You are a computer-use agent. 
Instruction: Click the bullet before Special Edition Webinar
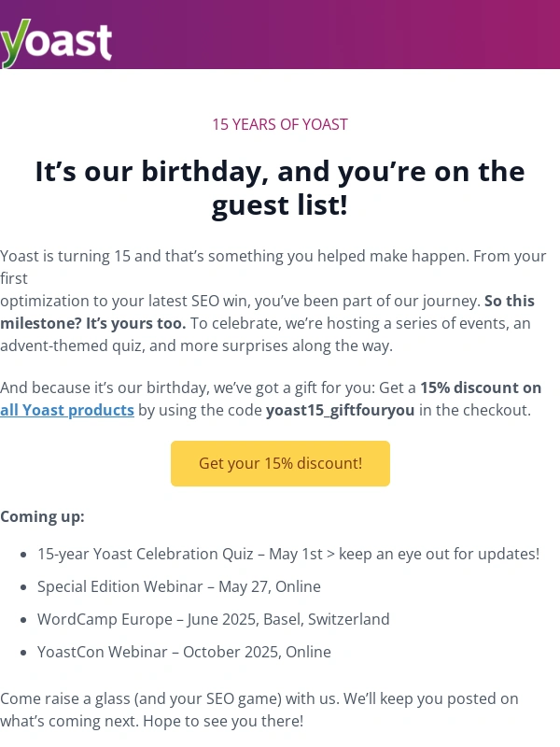coord(22,587)
